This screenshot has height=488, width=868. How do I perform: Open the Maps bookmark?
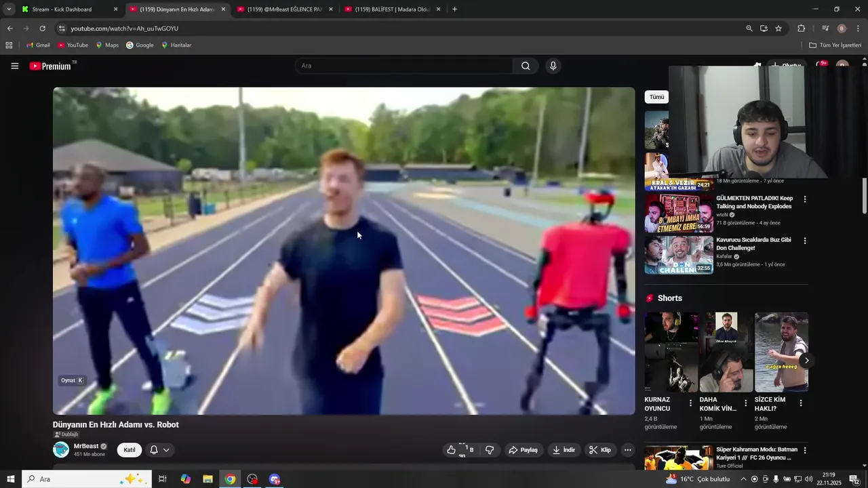[107, 45]
